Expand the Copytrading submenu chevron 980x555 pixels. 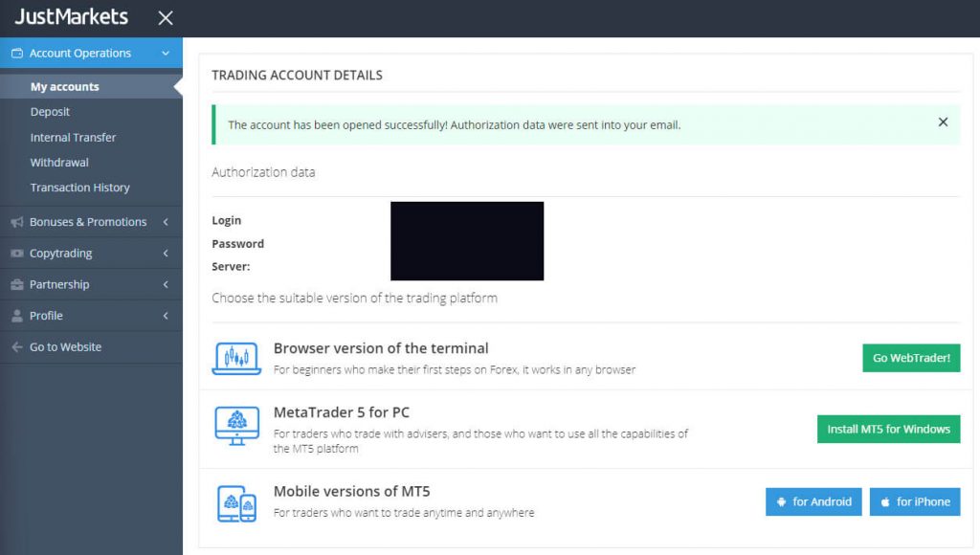pos(166,254)
